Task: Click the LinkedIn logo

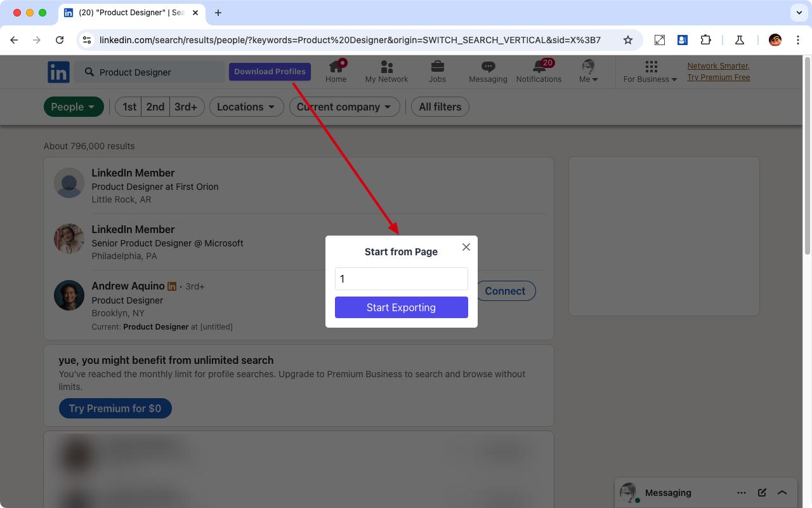Action: point(58,72)
